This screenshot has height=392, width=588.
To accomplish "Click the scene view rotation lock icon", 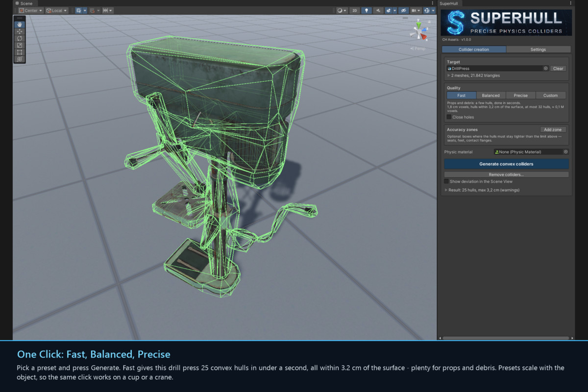I will (x=429, y=22).
